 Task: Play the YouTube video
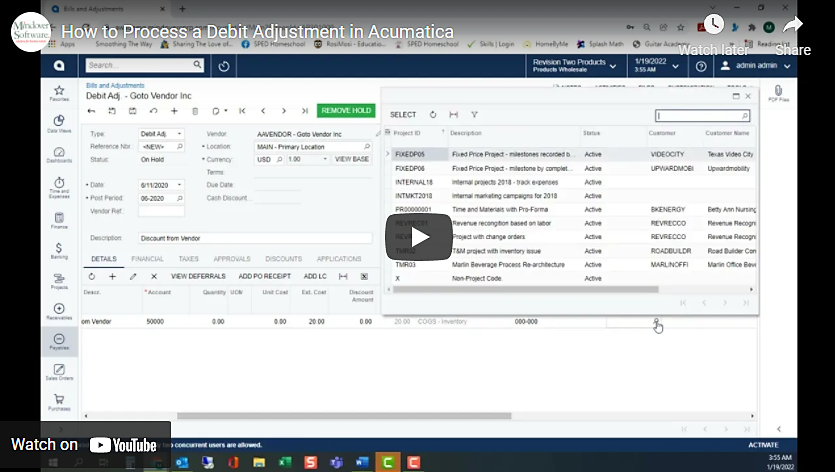(x=419, y=237)
